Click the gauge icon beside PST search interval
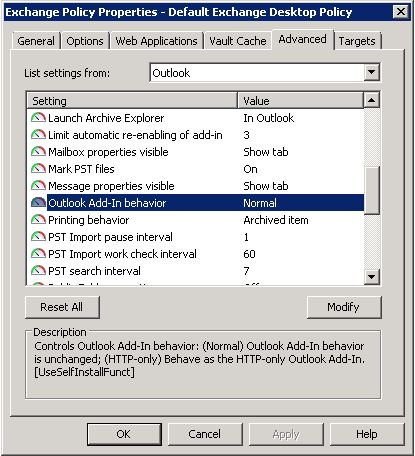This screenshot has height=456, width=415. click(38, 271)
